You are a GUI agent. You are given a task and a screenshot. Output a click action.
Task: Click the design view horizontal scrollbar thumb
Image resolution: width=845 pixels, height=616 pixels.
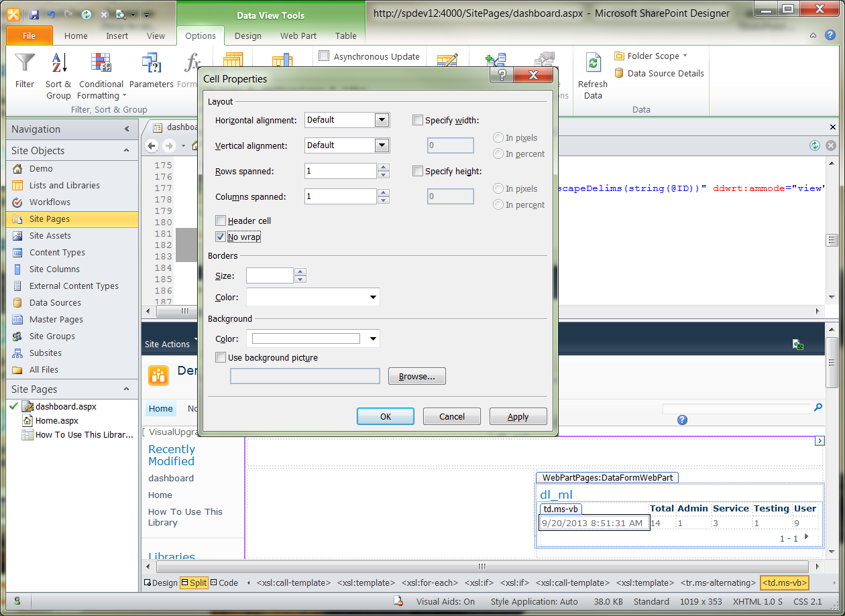click(482, 566)
